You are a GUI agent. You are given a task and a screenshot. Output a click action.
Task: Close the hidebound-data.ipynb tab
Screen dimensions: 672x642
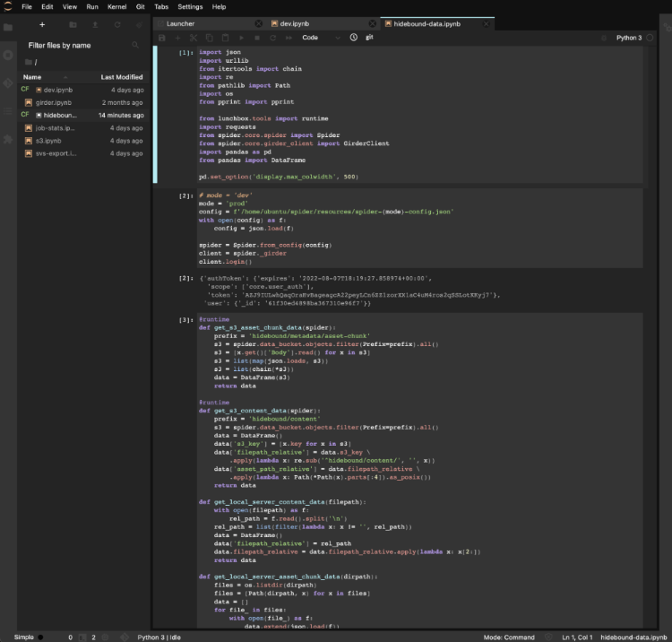[x=486, y=24]
